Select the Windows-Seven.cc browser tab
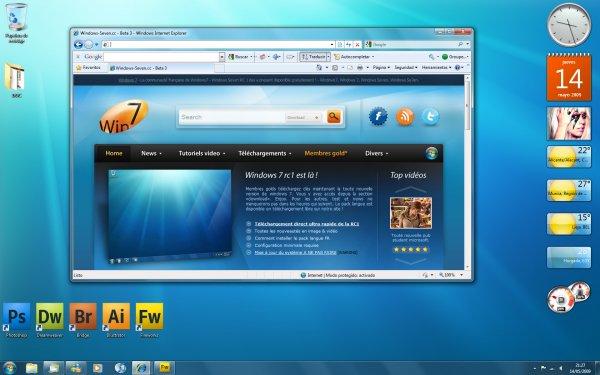This screenshot has height=375, width=600. click(x=161, y=68)
